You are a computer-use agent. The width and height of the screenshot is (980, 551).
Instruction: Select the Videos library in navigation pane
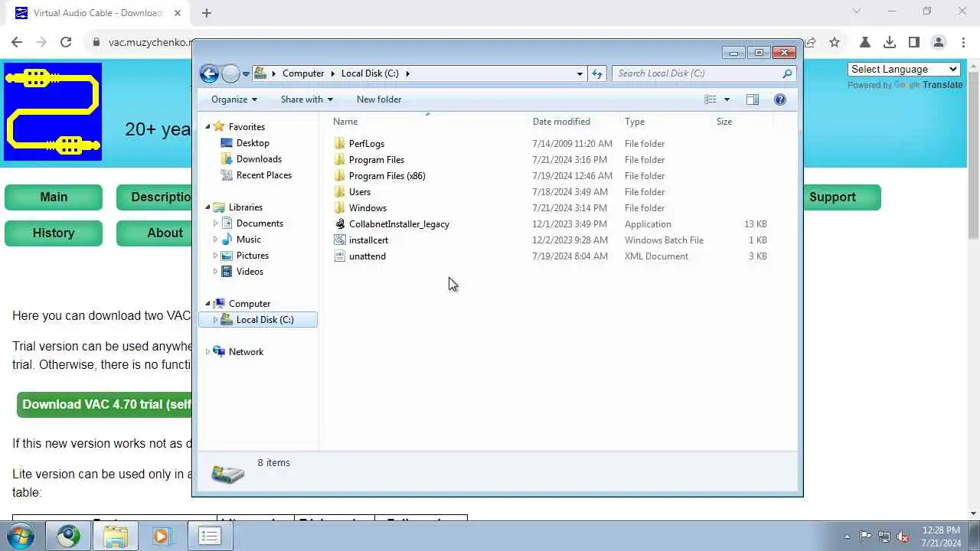(x=250, y=272)
